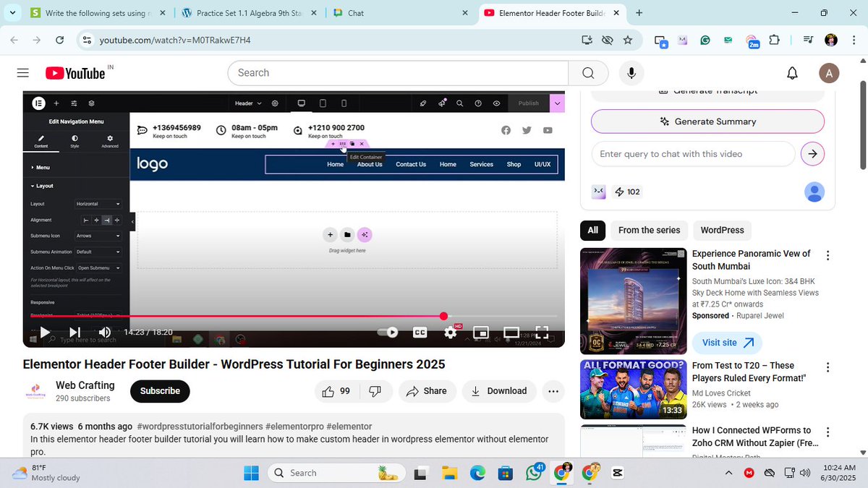Focus the chat with this video field
The width and height of the screenshot is (868, 488).
pos(693,154)
